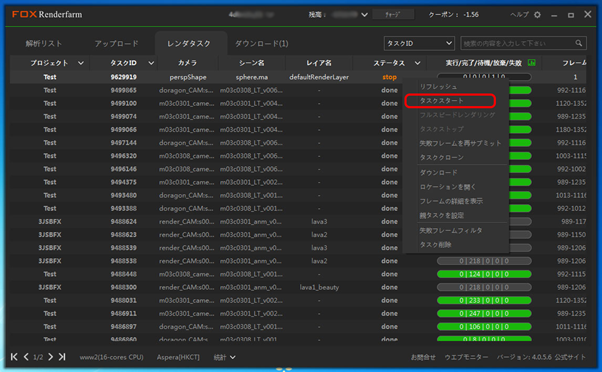Go to previous page of tasks
Viewport: 602px width, 372px height.
tap(26, 357)
